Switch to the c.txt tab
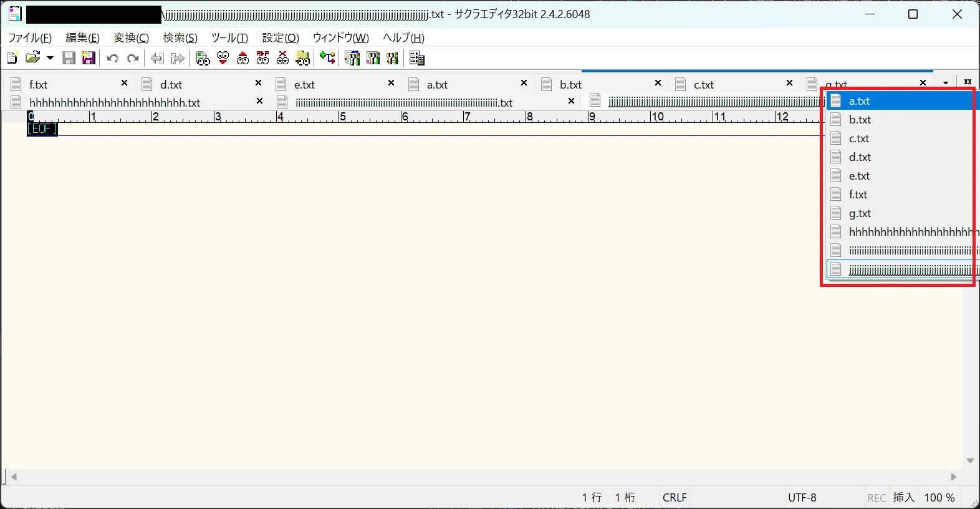The width and height of the screenshot is (980, 509). pyautogui.click(x=704, y=85)
